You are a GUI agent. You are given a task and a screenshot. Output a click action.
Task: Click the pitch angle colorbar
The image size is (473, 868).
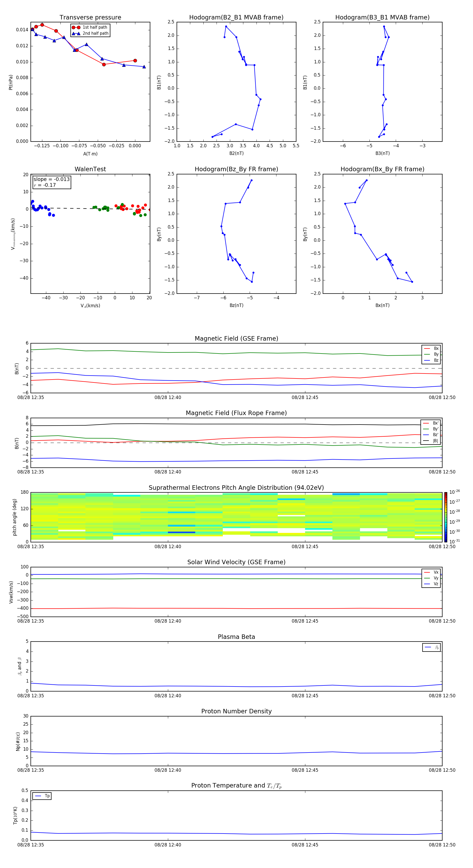[445, 517]
